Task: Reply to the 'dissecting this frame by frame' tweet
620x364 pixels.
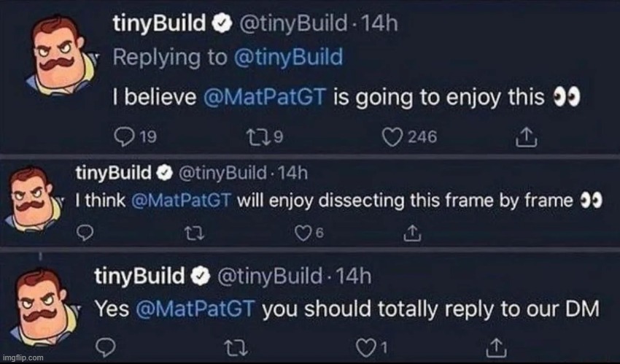Action: 85,233
